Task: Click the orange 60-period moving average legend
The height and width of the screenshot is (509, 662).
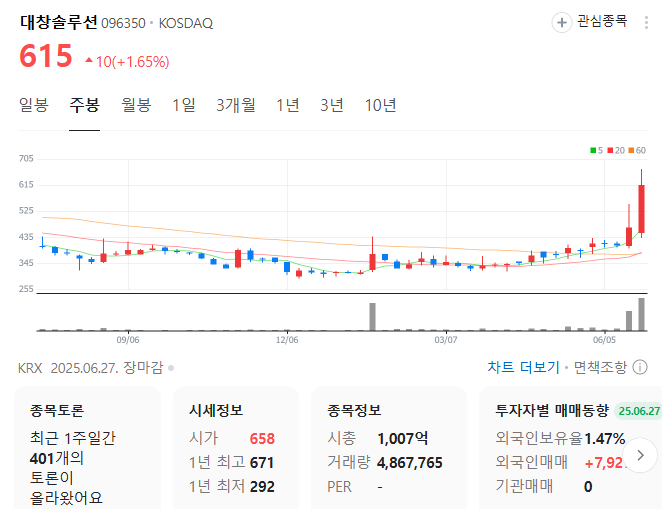Action: tap(637, 150)
